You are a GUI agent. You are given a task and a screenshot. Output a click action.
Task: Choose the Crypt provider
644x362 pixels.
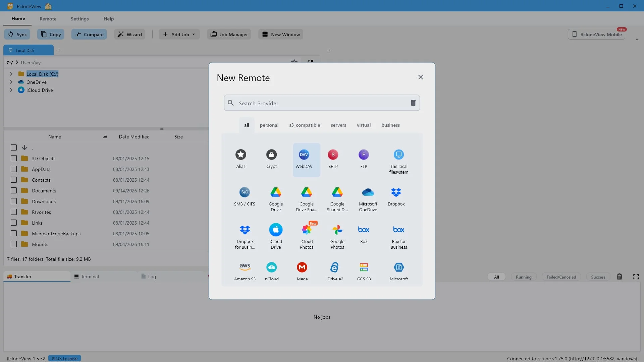pyautogui.click(x=271, y=155)
